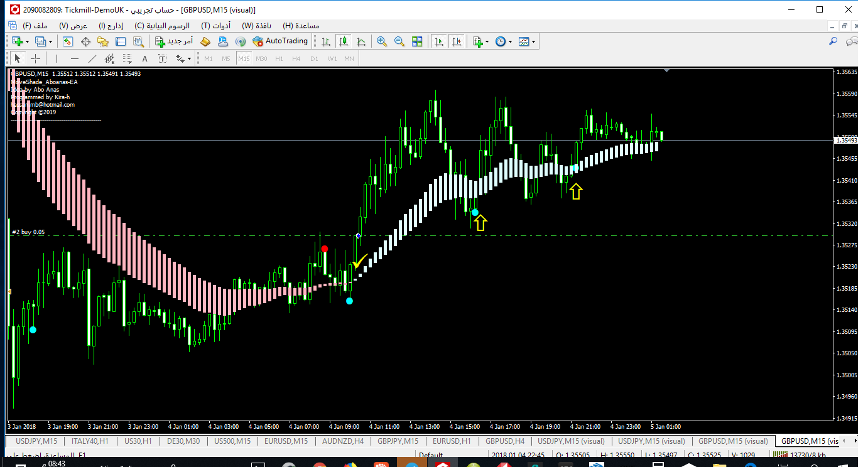Switch timeframe to MN
868x467 pixels.
pyautogui.click(x=349, y=58)
